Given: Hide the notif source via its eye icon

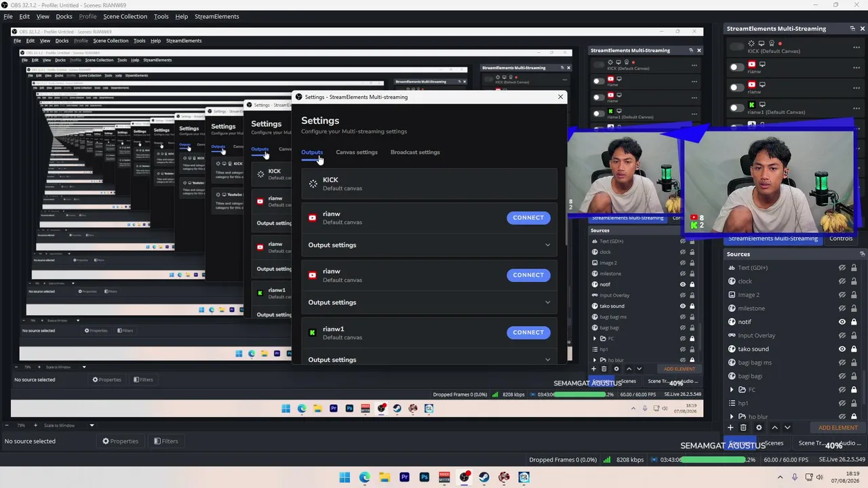Looking at the screenshot, I should pos(842,322).
